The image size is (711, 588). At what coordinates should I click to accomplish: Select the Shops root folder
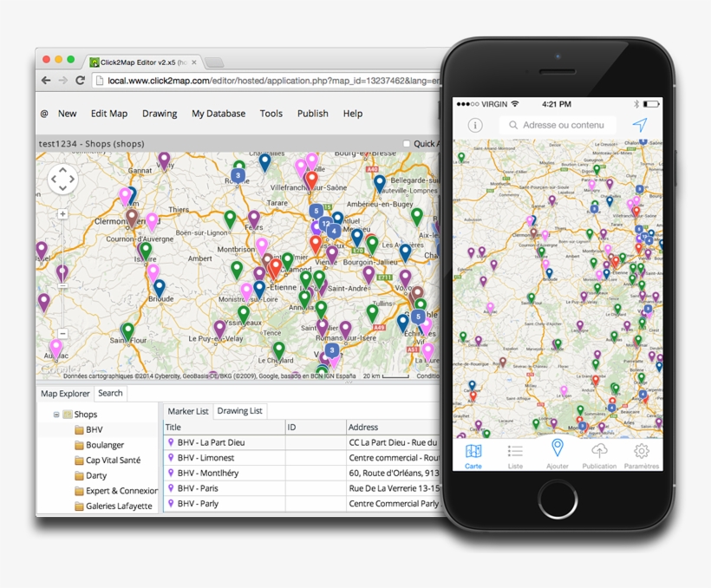81,415
